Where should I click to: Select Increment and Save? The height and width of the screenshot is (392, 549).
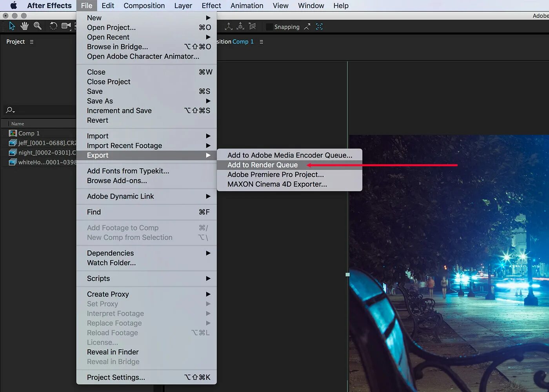click(147, 111)
